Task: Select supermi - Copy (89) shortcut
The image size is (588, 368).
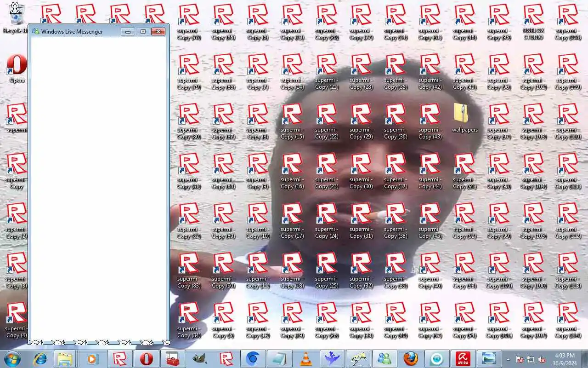Action: (x=224, y=220)
